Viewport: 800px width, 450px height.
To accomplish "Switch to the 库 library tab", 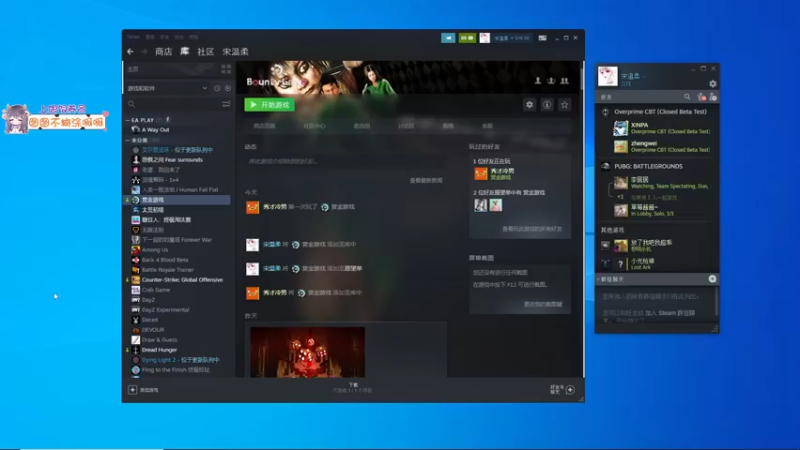I will click(185, 52).
